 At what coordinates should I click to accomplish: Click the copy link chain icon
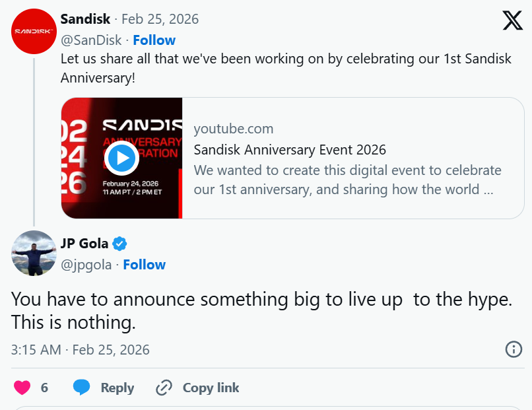(164, 388)
